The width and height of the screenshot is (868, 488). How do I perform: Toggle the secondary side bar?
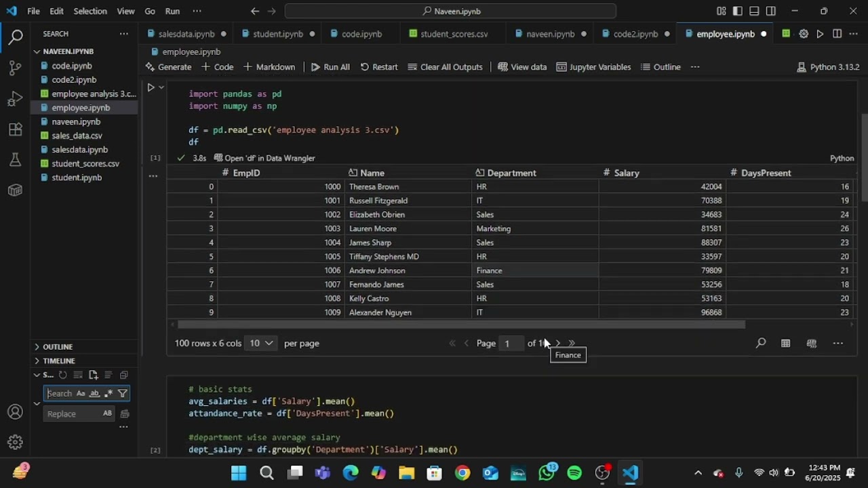tap(771, 11)
